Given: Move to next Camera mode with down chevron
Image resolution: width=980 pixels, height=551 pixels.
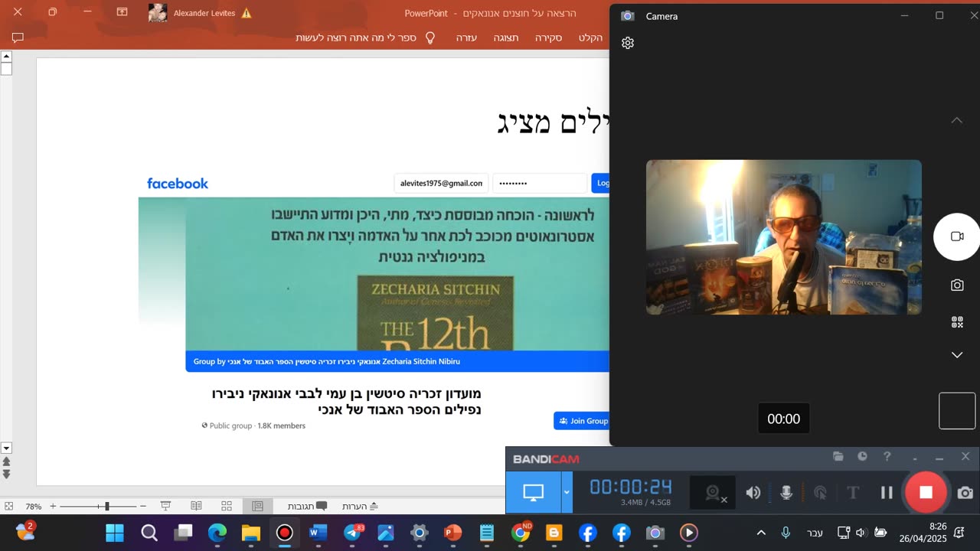Looking at the screenshot, I should pyautogui.click(x=957, y=355).
